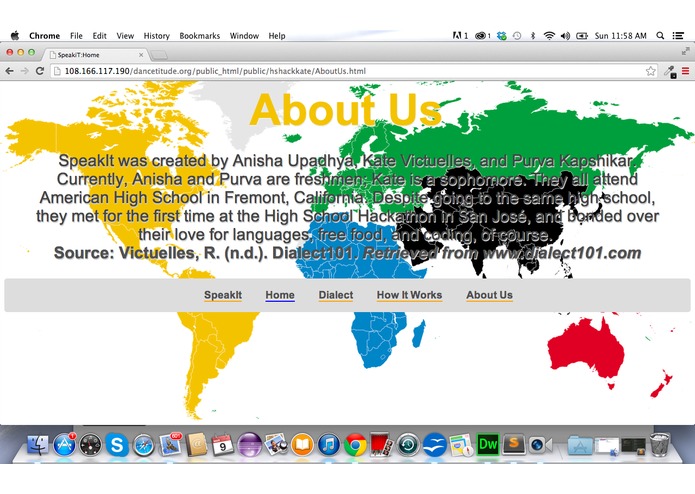Reload the About Us page
Screen dimensions: 695x494
click(x=40, y=71)
